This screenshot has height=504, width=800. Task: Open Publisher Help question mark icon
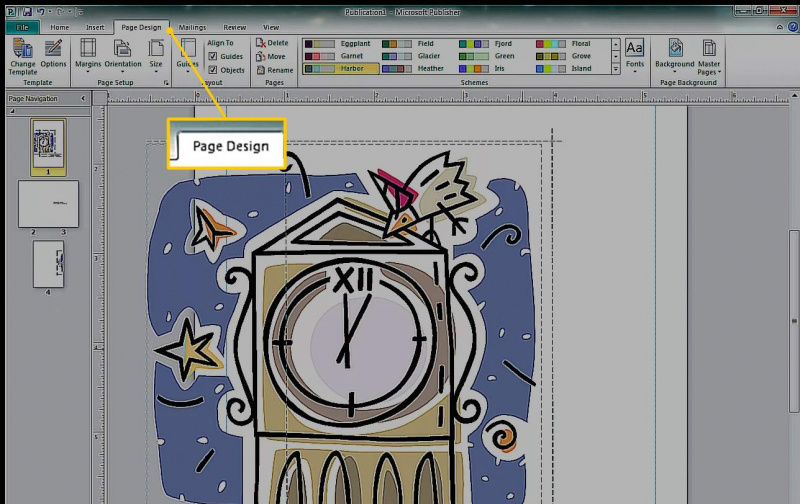(x=793, y=27)
